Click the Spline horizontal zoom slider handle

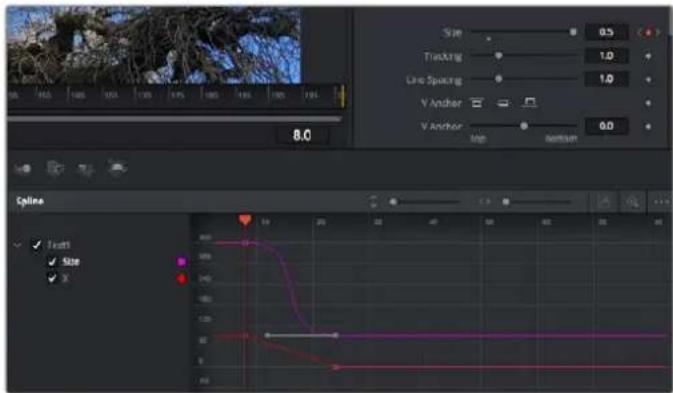[x=506, y=201]
